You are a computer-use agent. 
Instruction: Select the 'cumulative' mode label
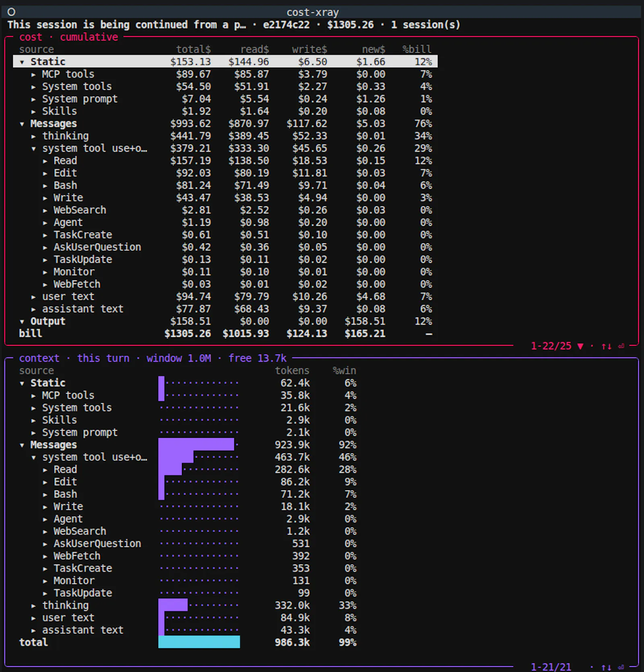coord(89,37)
